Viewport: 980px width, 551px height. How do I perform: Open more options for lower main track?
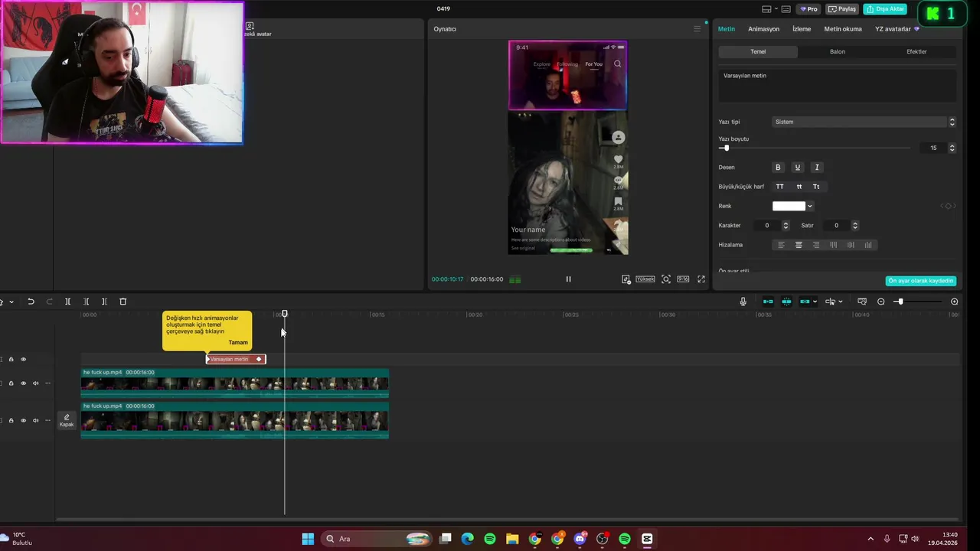tap(47, 420)
